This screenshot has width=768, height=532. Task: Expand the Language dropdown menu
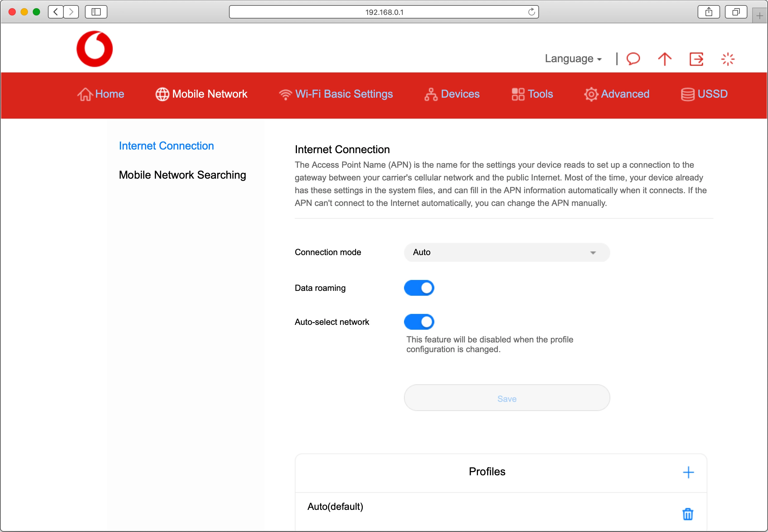[573, 59]
